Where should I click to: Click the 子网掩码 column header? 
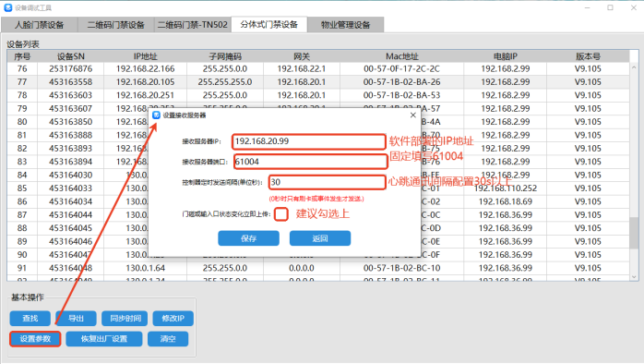(225, 56)
